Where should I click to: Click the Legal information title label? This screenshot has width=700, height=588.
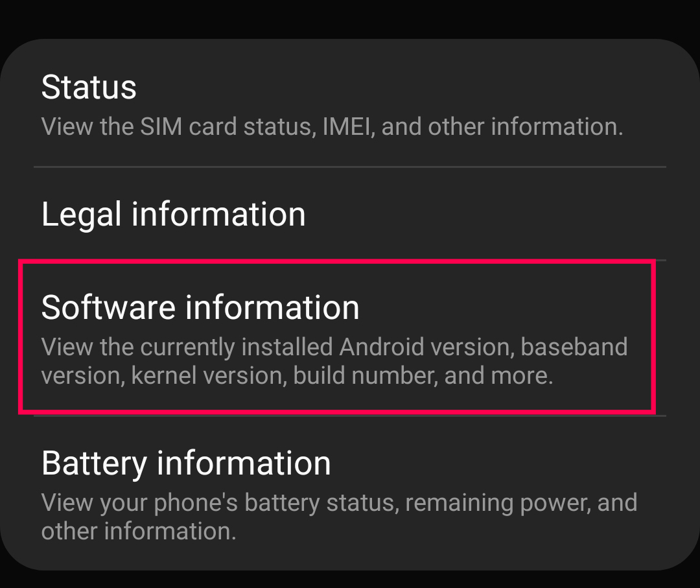tap(173, 214)
